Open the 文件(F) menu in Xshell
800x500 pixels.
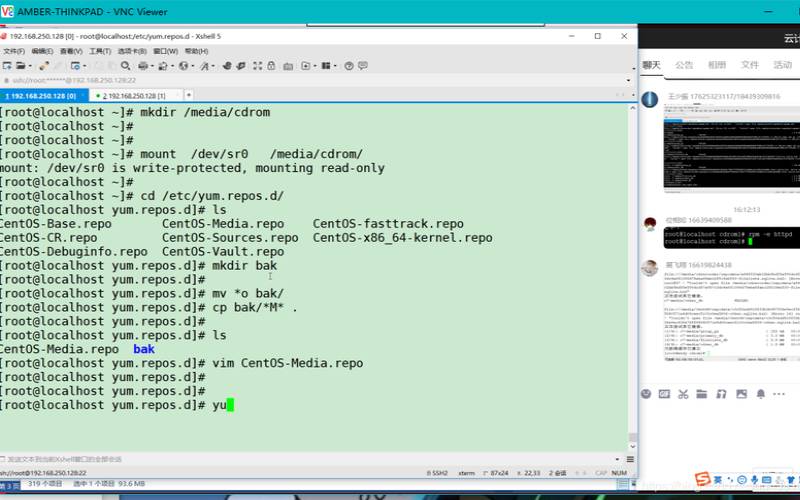[13, 51]
